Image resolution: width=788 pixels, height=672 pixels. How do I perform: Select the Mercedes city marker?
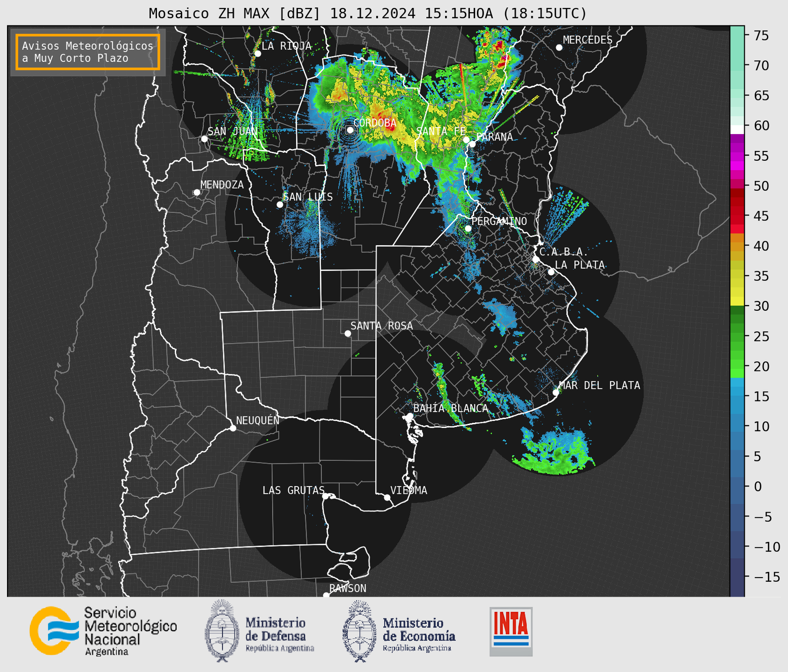click(x=559, y=48)
